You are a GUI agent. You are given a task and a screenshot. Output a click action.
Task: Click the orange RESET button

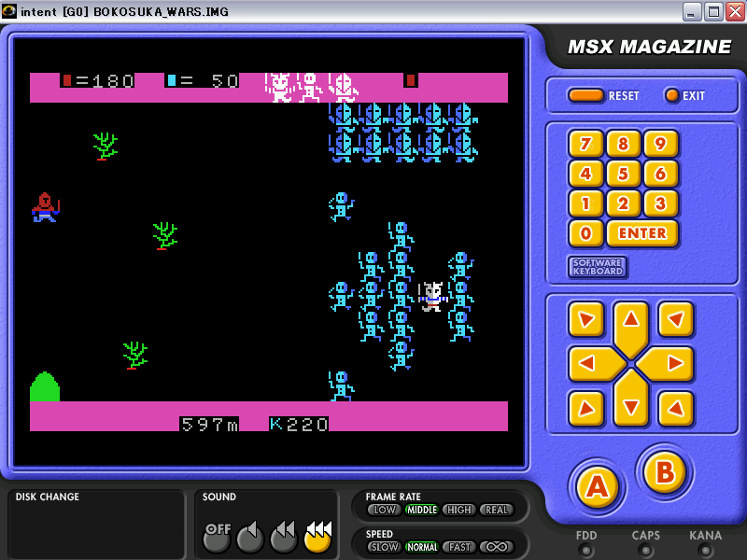coord(585,95)
